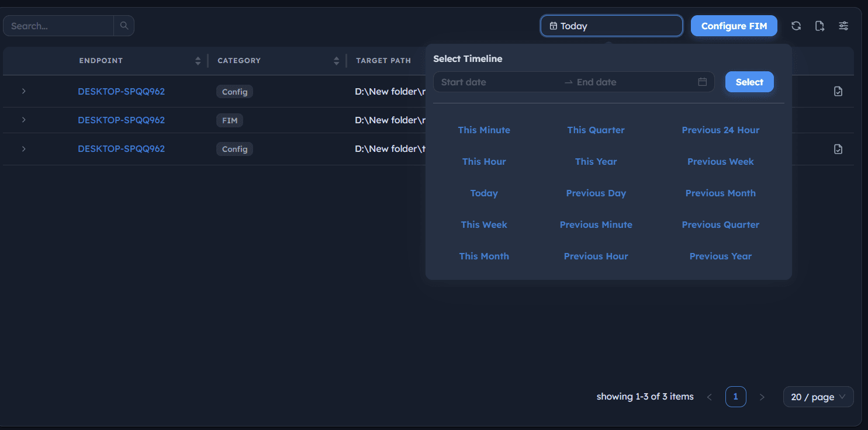This screenshot has width=868, height=430.
Task: Open the Today timeline picker field
Action: click(611, 26)
